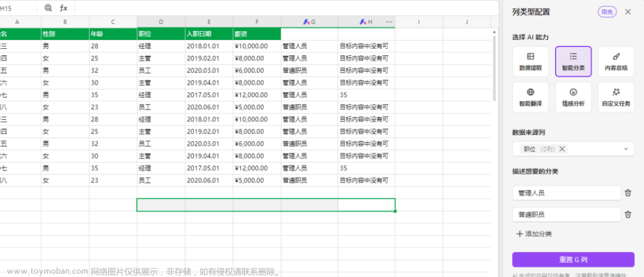644x277 pixels.
Task: Select the AI column H header
Action: [366, 22]
